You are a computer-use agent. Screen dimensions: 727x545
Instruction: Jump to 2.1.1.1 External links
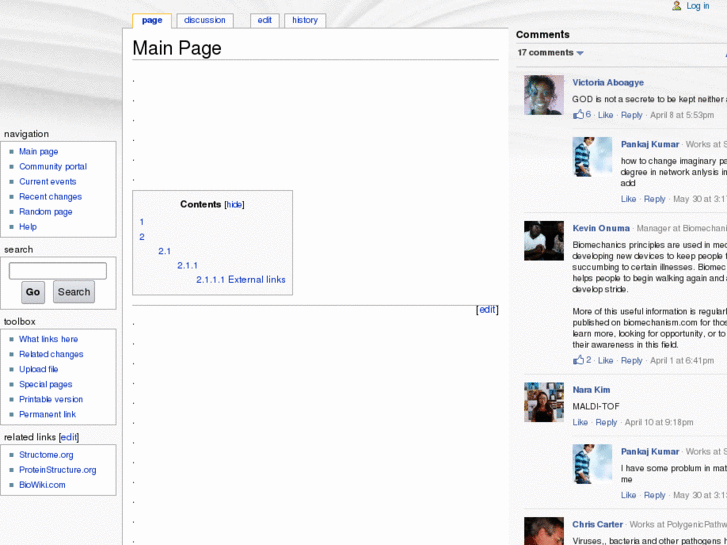tap(241, 280)
